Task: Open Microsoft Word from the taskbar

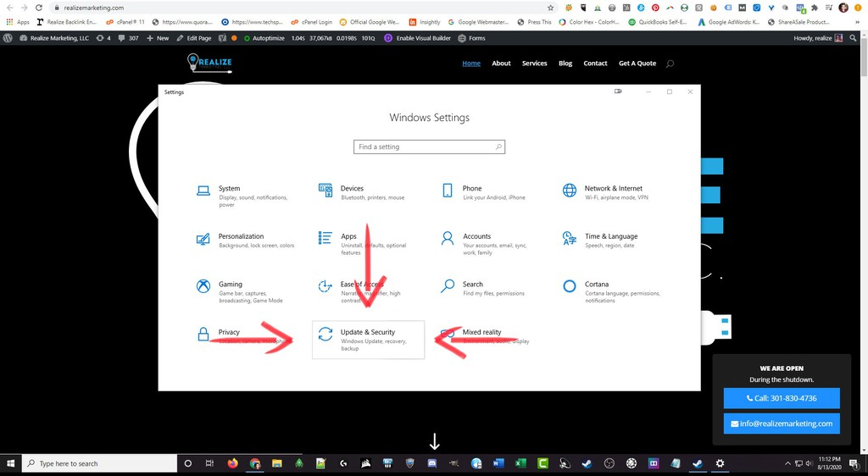Action: 498,463
